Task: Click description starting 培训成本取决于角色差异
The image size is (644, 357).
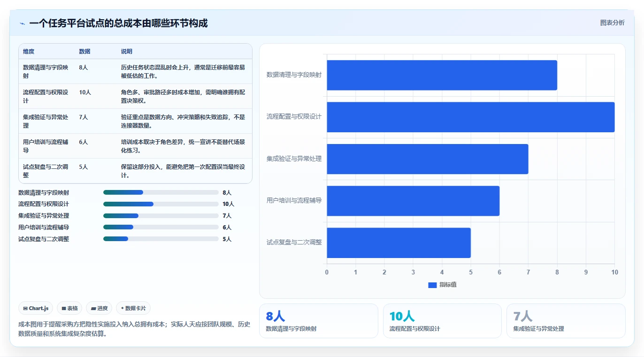Action: [183, 146]
